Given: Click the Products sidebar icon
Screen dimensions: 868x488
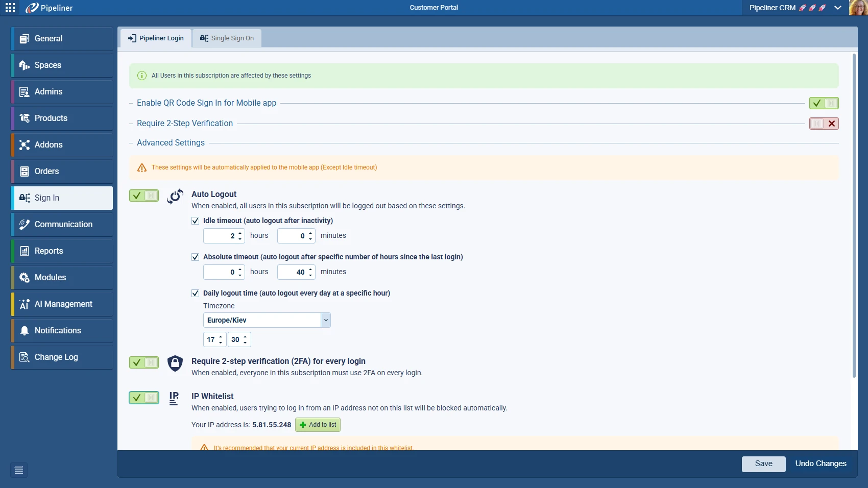Looking at the screenshot, I should point(24,118).
